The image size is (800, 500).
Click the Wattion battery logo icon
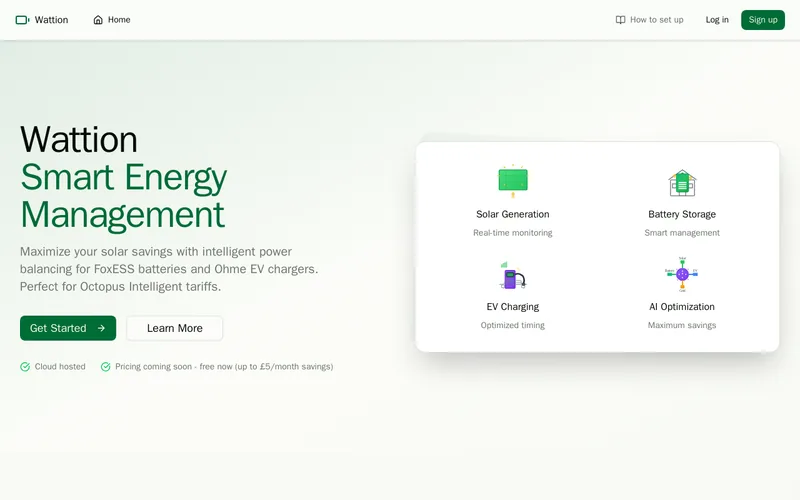(x=22, y=20)
